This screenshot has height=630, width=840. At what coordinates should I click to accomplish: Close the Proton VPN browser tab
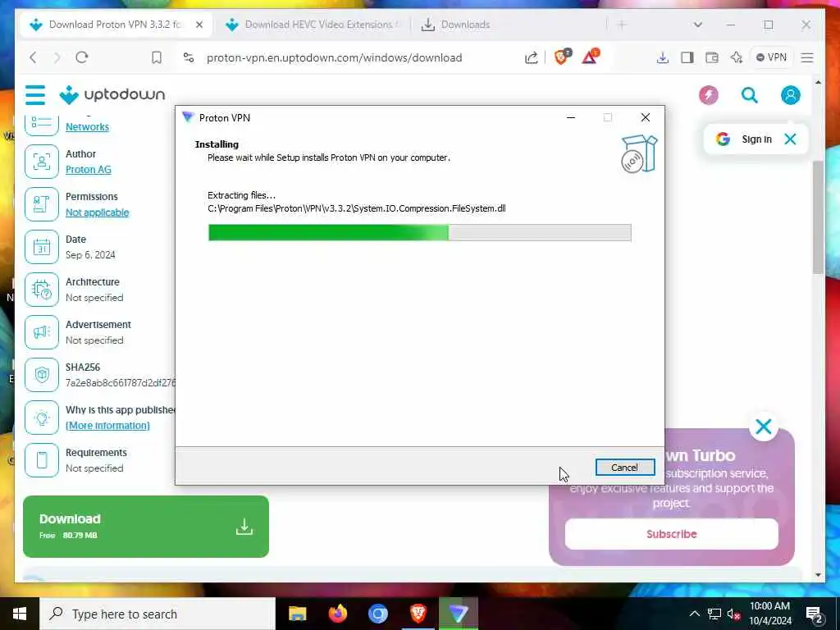[x=199, y=25]
